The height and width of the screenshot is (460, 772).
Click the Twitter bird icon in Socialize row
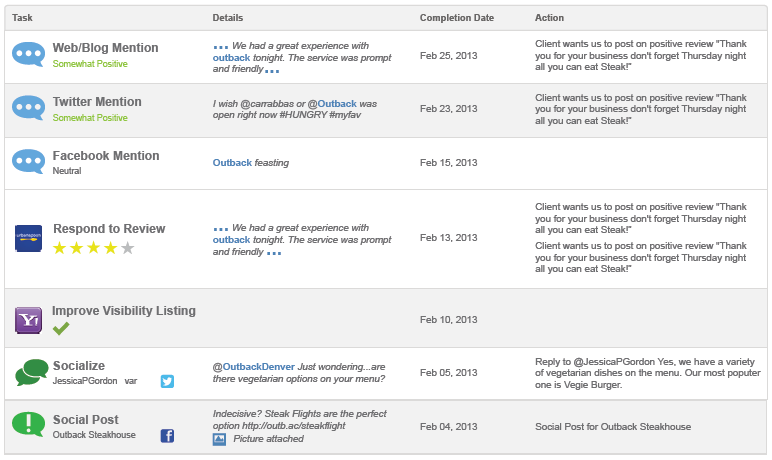tap(167, 381)
